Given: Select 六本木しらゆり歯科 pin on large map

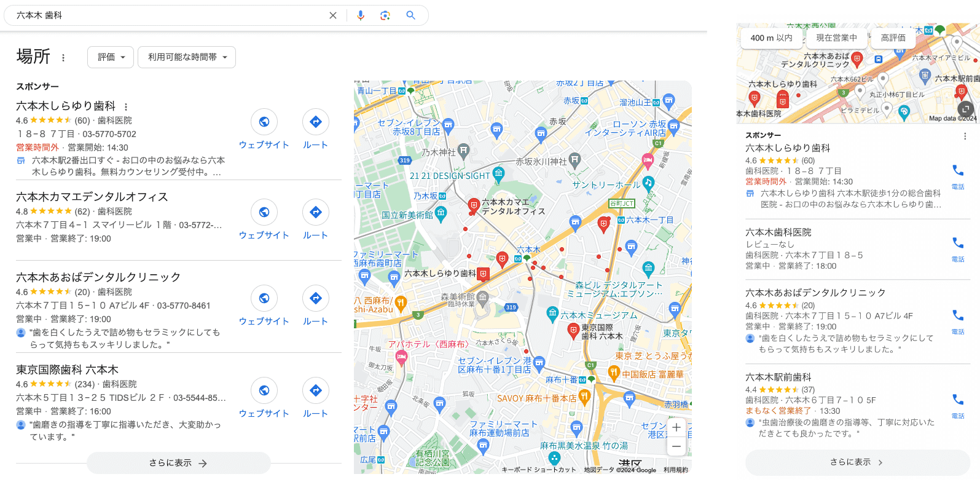Looking at the screenshot, I should [484, 274].
